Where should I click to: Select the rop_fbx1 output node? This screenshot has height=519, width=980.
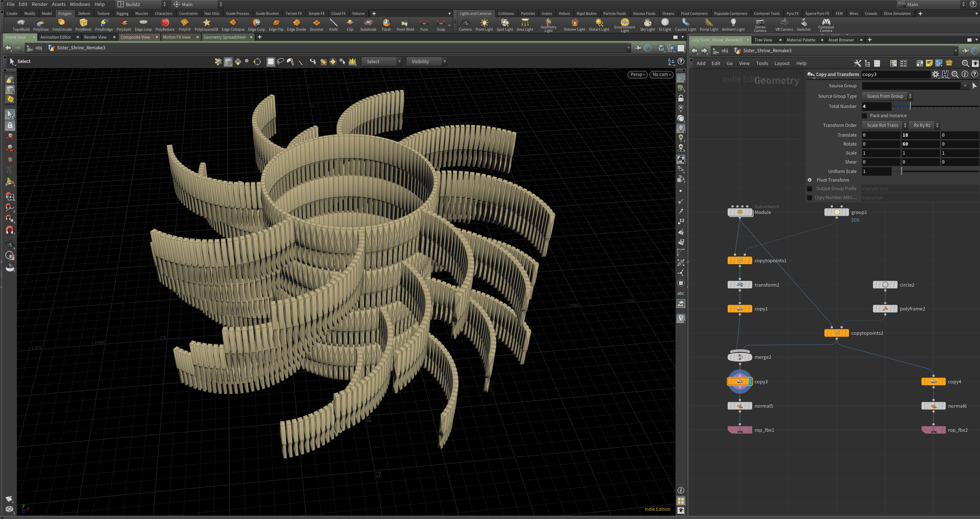click(739, 430)
